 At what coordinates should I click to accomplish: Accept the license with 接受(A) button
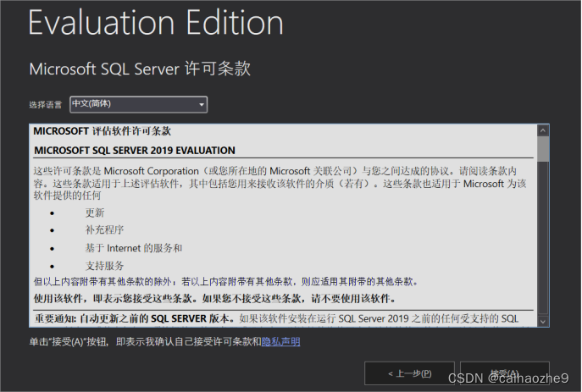[504, 373]
